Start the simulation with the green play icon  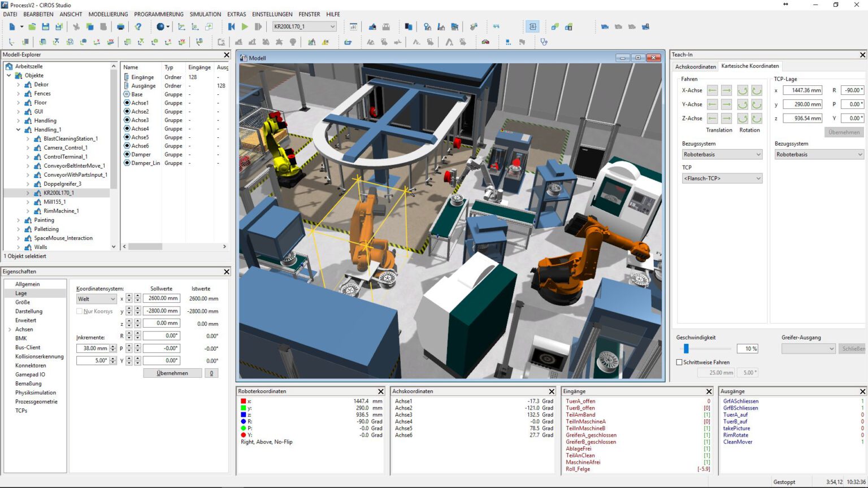(x=245, y=27)
